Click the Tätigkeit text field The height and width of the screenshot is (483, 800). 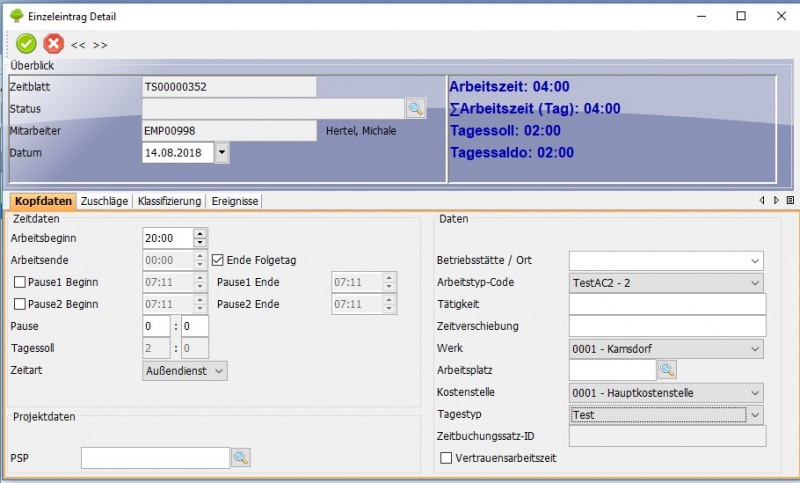(667, 304)
